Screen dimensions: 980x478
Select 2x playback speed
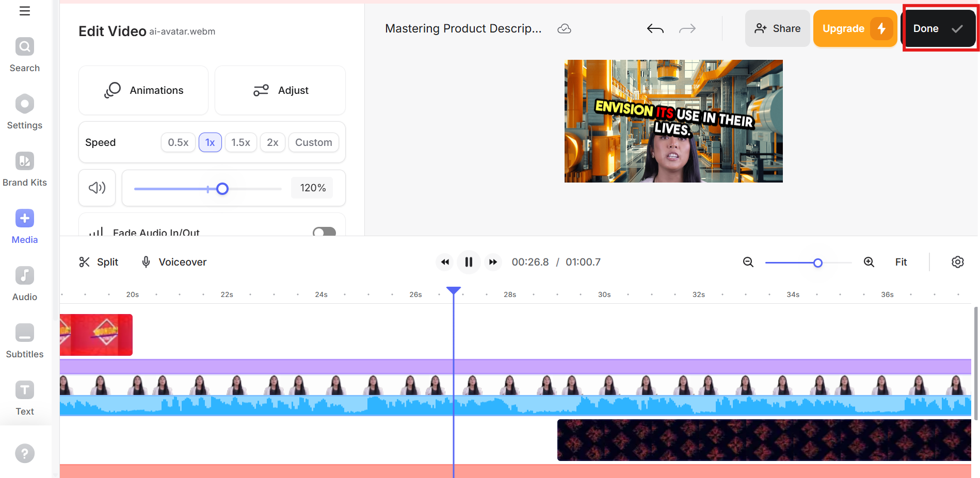pos(272,142)
